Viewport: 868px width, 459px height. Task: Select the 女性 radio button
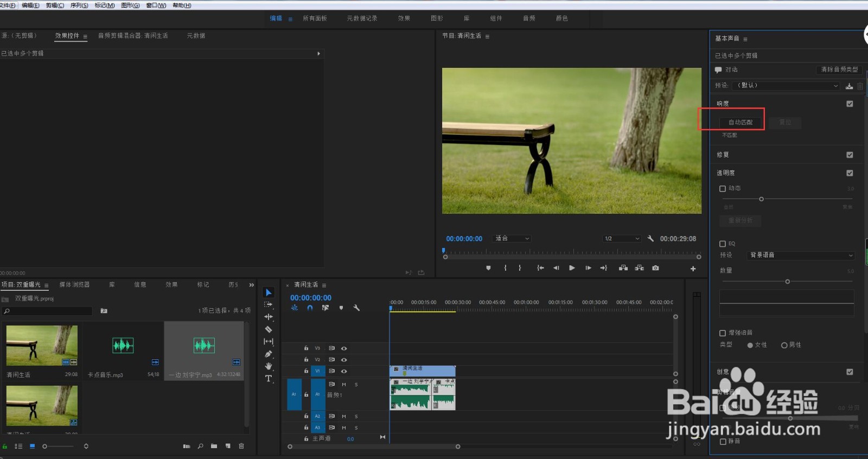750,345
